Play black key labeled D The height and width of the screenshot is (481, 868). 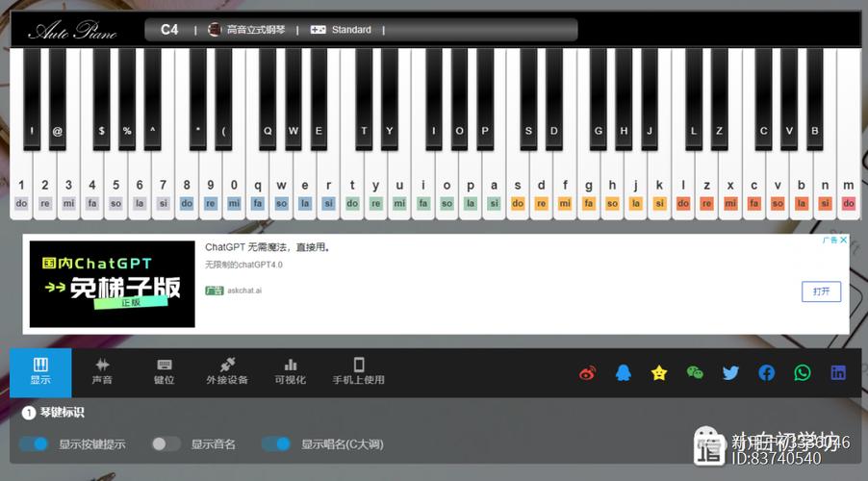[x=553, y=100]
